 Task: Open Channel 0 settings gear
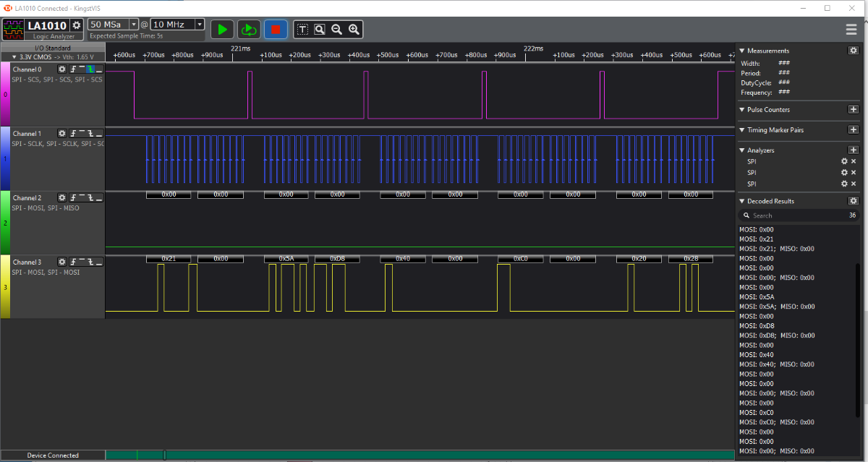pos(62,69)
